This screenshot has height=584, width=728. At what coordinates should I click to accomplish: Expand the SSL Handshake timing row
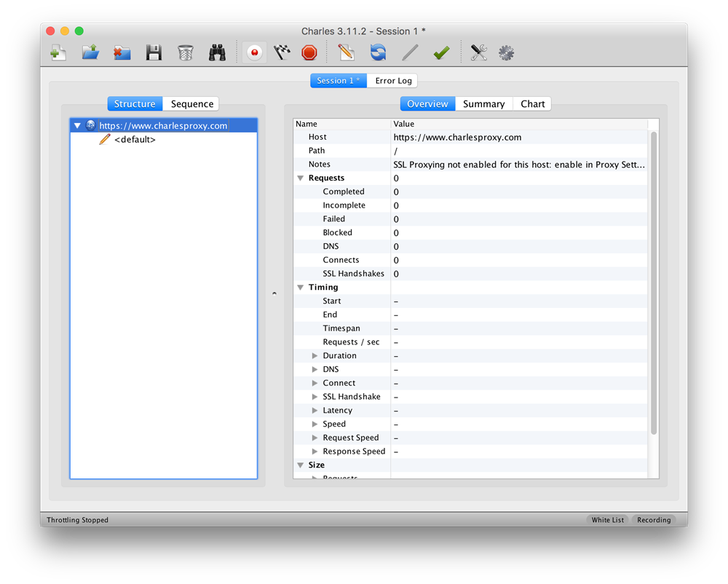pos(314,397)
